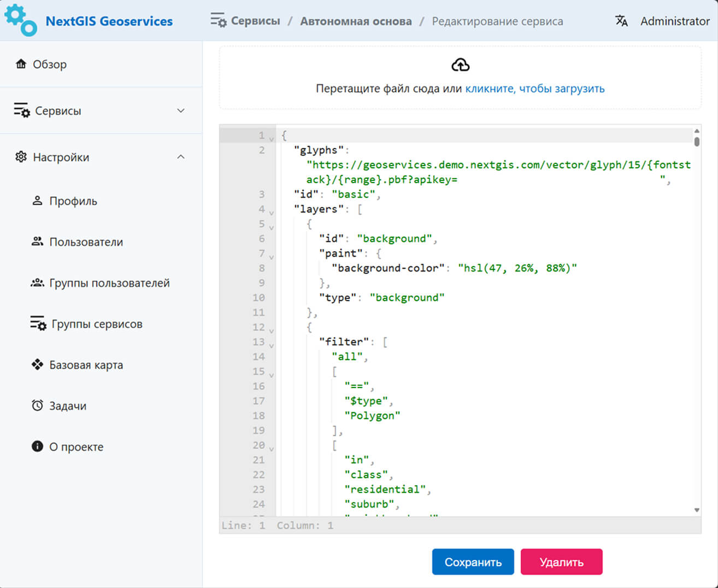Expand the Сервисы sidebar section chevron
This screenshot has height=588, width=718.
click(x=181, y=110)
